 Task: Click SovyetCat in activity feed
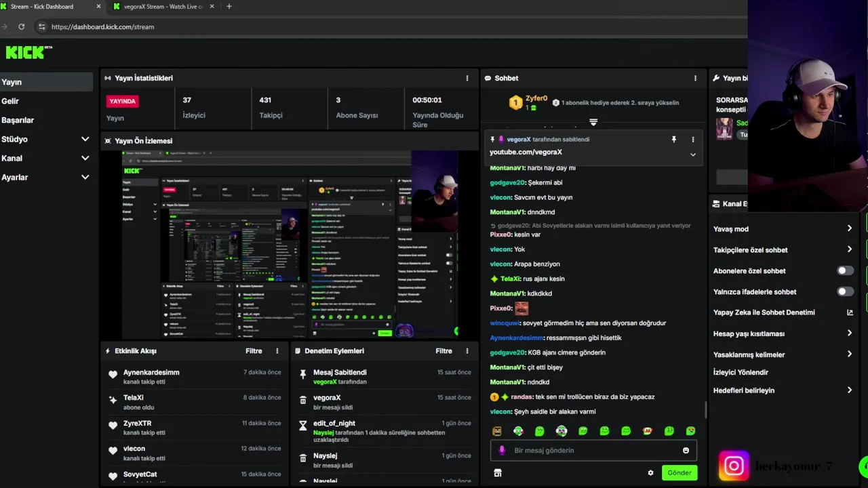140,474
